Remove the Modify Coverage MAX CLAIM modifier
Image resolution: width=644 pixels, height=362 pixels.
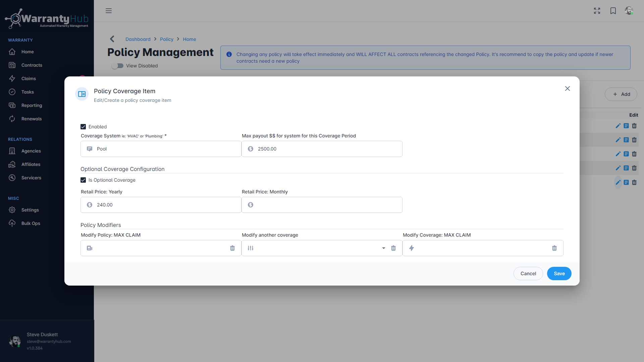pyautogui.click(x=554, y=248)
